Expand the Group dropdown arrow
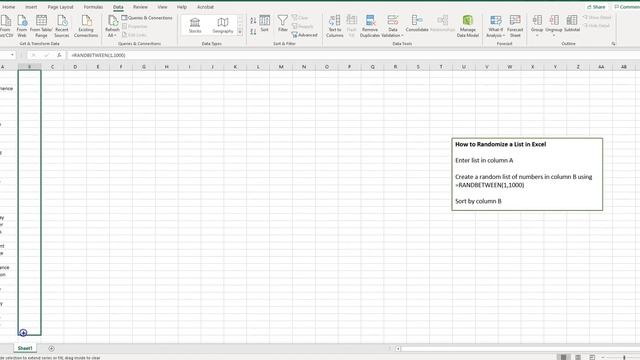Image resolution: width=640 pixels, height=360 pixels. 537,36
